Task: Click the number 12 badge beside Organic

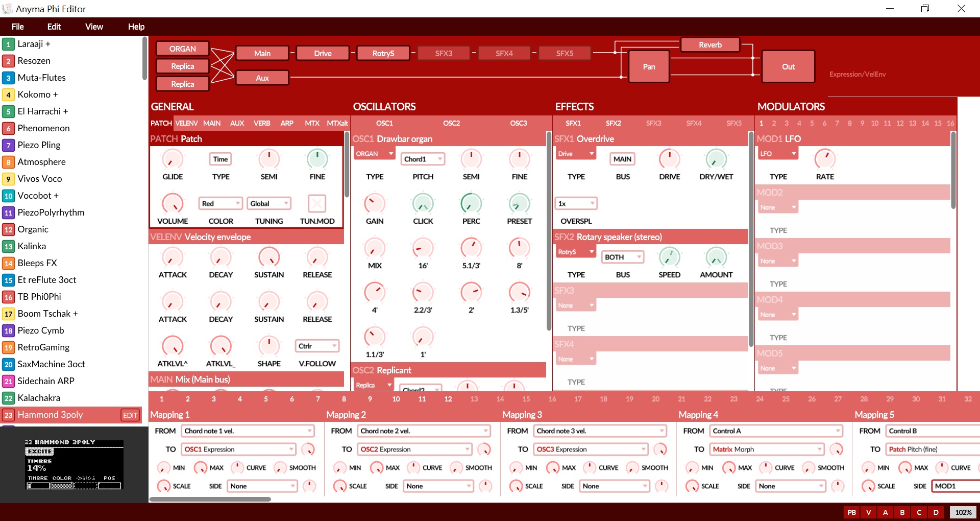Action: (x=8, y=230)
